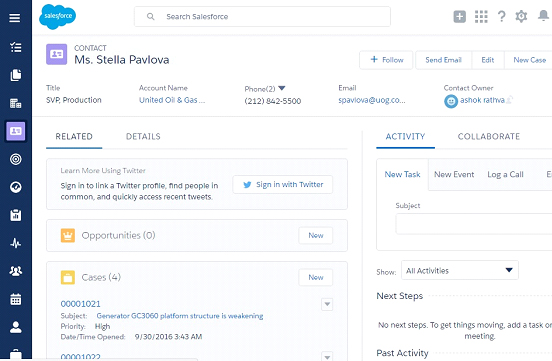Open the United Oil & Gas account link
The width and height of the screenshot is (552, 361).
(x=172, y=100)
